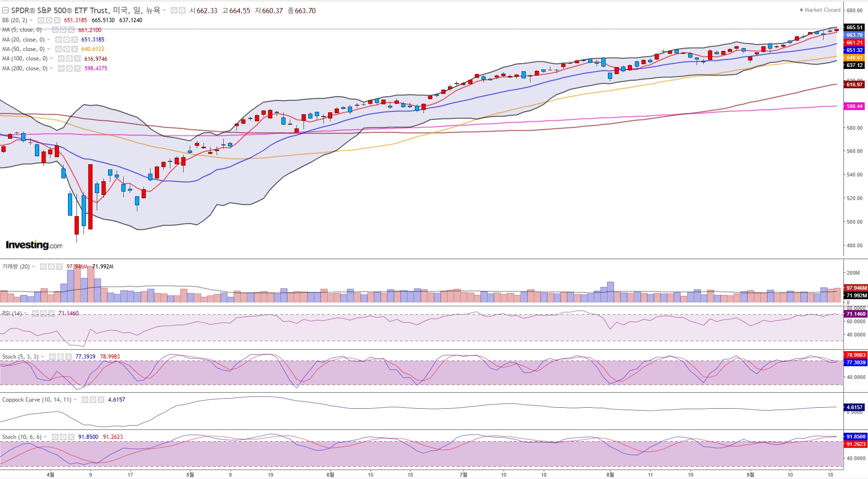Hide MA (20, close, 0) via eye icon
Screen dimensions: 868x479
tap(59, 40)
